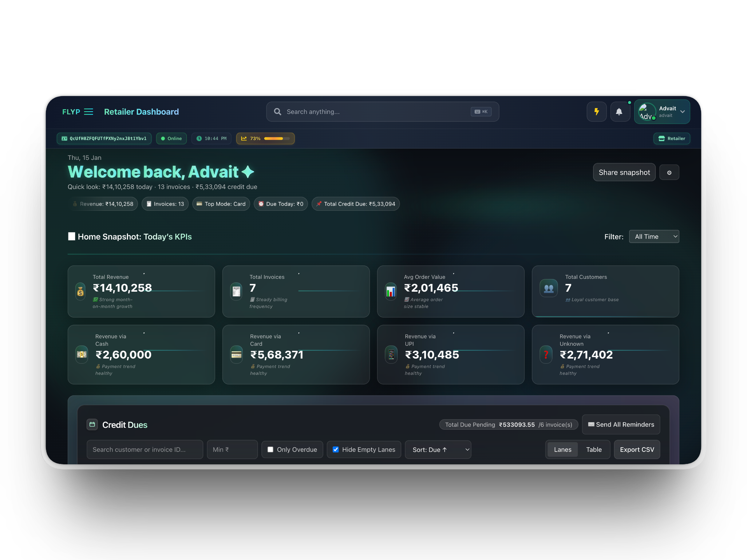Click the Total Customers people icon
The height and width of the screenshot is (560, 747).
(549, 289)
